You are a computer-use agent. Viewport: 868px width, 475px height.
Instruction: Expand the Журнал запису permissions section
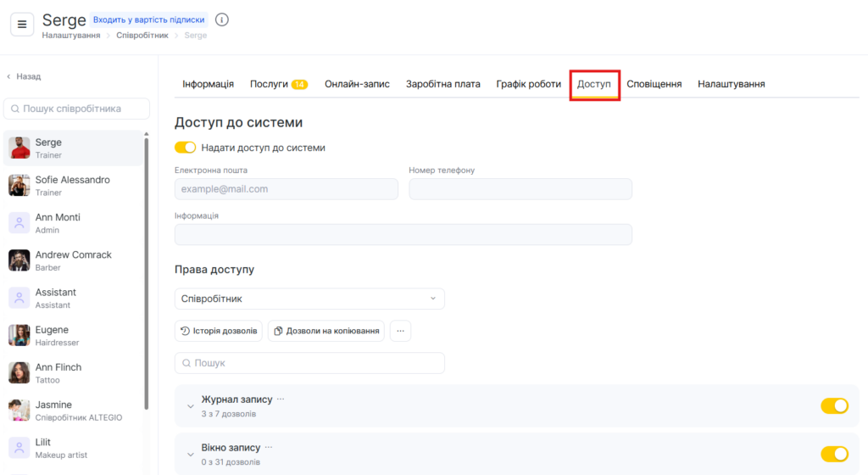coord(191,406)
